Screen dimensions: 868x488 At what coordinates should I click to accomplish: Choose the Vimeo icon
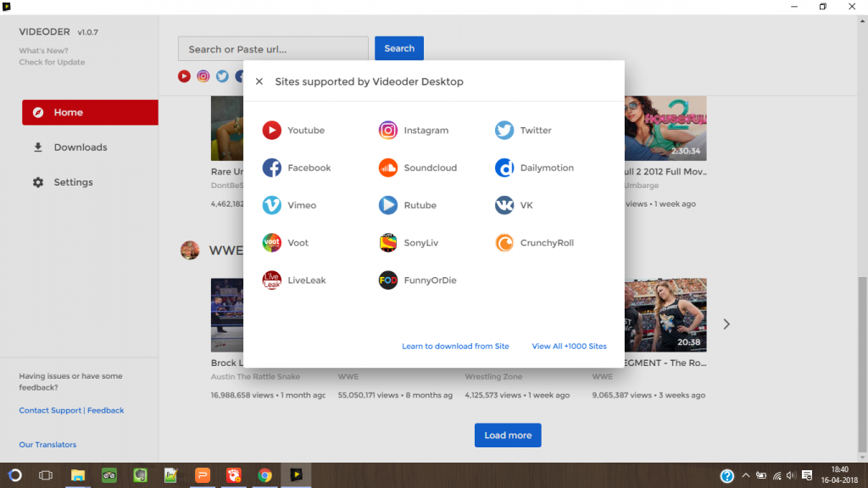pyautogui.click(x=271, y=205)
